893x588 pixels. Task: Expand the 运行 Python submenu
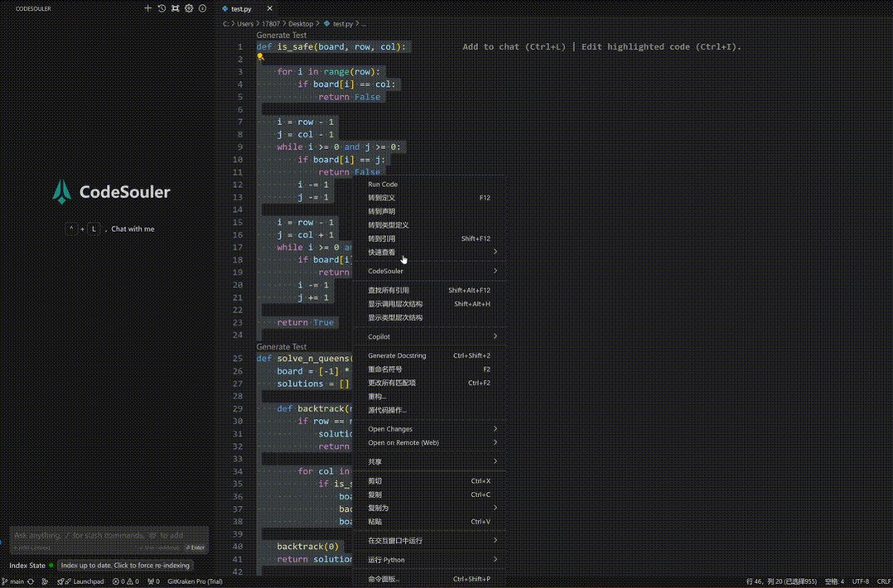coord(430,560)
